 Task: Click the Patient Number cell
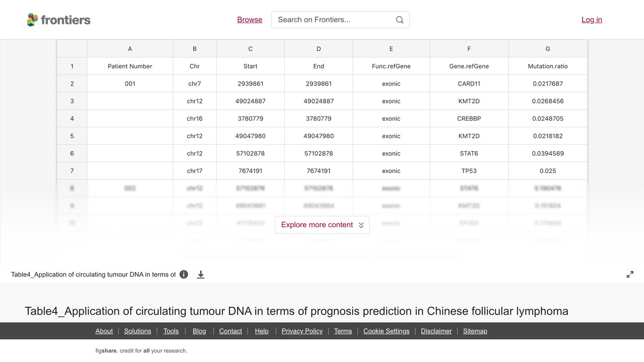(x=130, y=66)
